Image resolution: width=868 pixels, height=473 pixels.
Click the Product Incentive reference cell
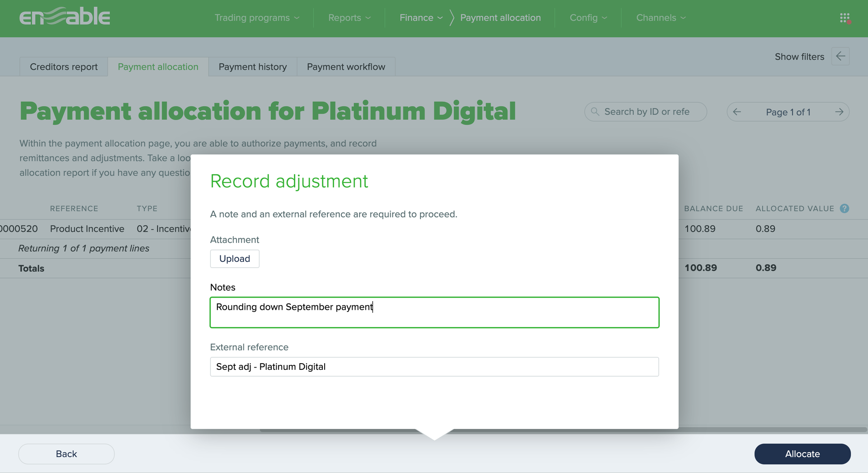click(x=87, y=229)
